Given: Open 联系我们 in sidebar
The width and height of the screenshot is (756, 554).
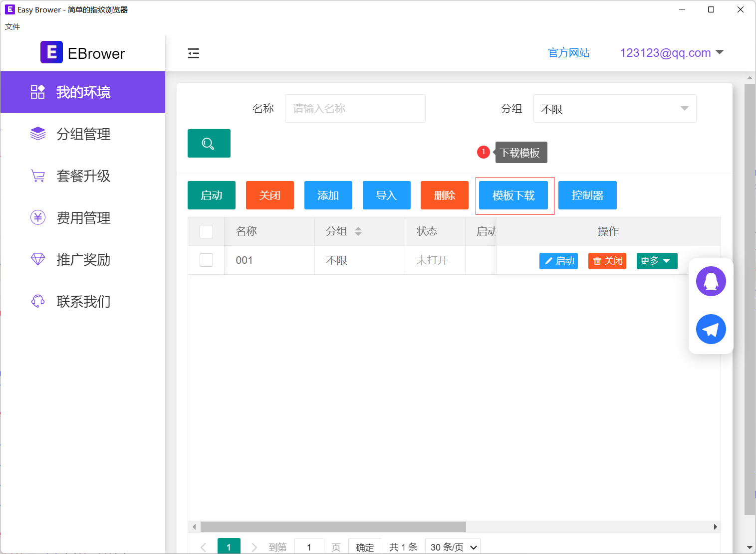Looking at the screenshot, I should click(83, 302).
